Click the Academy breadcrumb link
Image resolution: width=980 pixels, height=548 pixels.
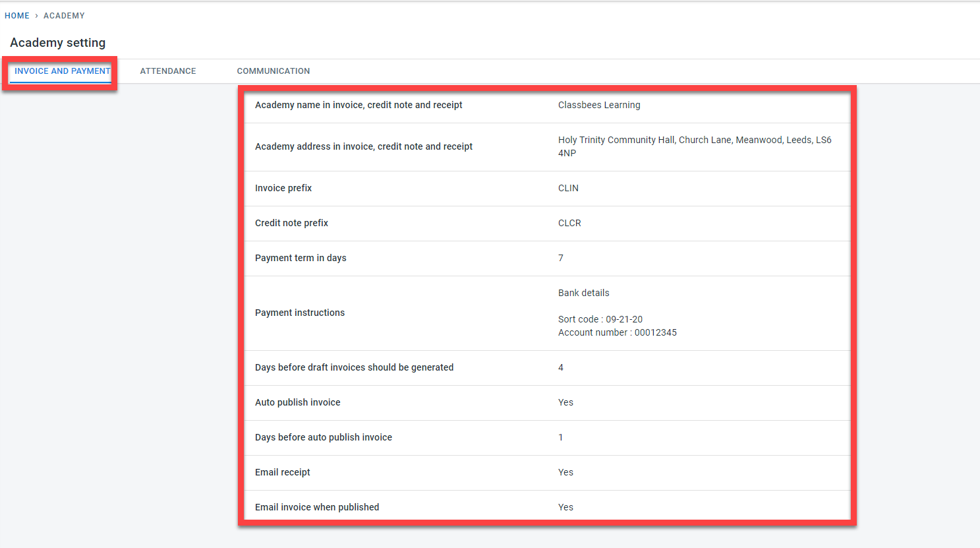click(64, 16)
